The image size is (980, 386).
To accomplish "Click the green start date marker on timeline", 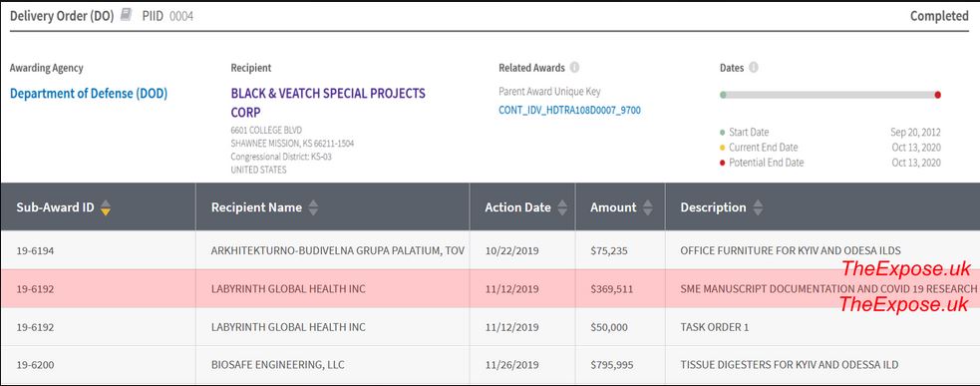I will (x=723, y=95).
